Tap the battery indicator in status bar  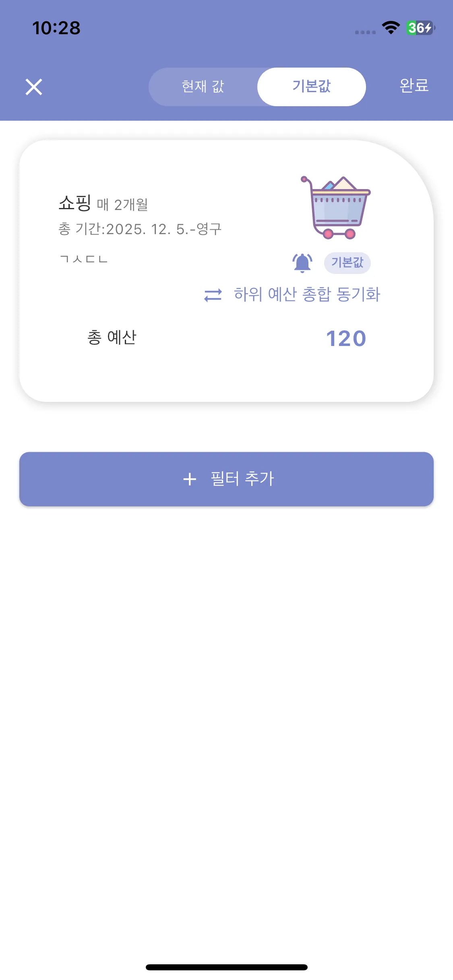420,28
